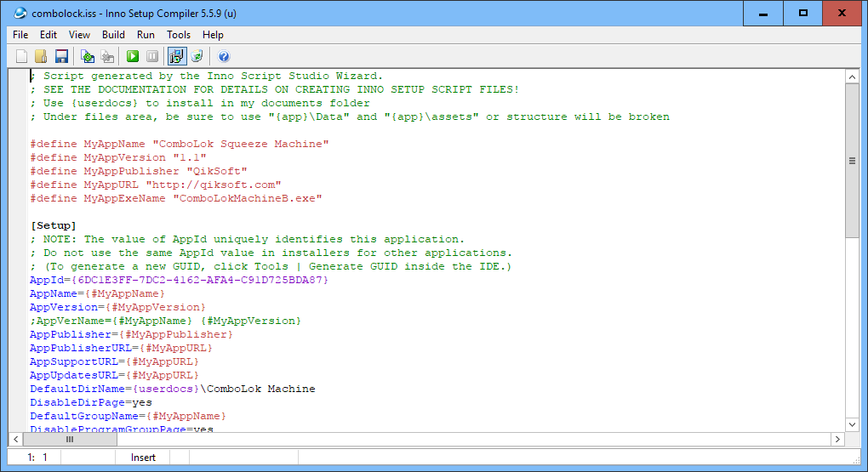
Task: Toggle the Target Setup toolbar button
Action: 177,56
